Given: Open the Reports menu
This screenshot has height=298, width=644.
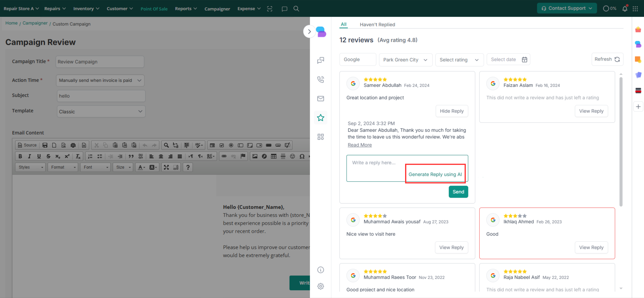Looking at the screenshot, I should (x=186, y=9).
